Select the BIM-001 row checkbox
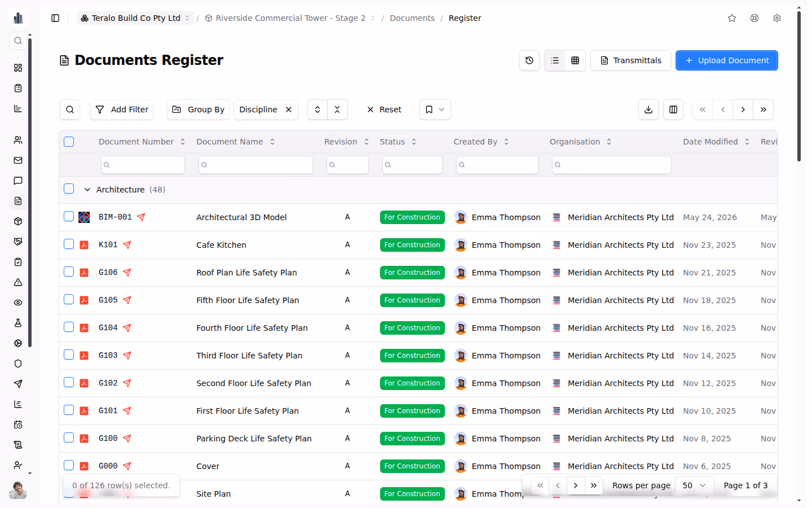 pyautogui.click(x=69, y=216)
